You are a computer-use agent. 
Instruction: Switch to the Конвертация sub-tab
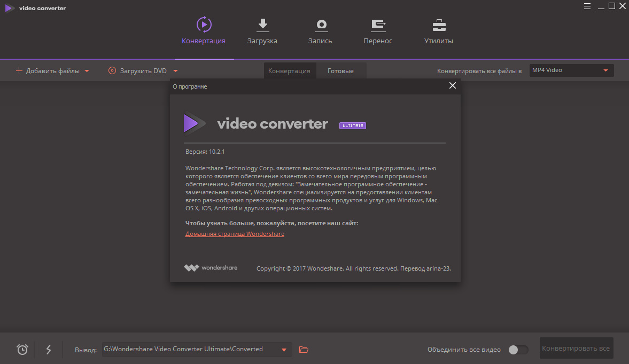click(x=289, y=71)
